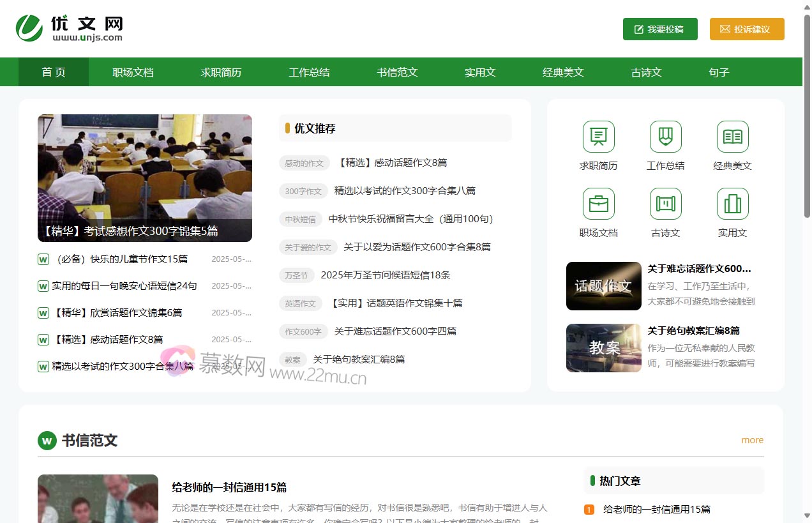This screenshot has height=523, width=812.
Task: Select the 古诗文 scroll icon
Action: [665, 204]
